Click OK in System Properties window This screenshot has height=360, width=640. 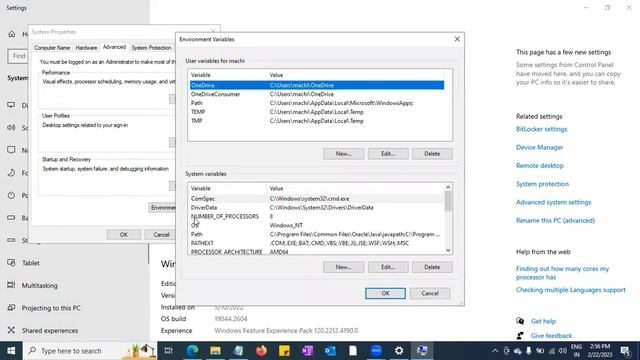[124, 235]
